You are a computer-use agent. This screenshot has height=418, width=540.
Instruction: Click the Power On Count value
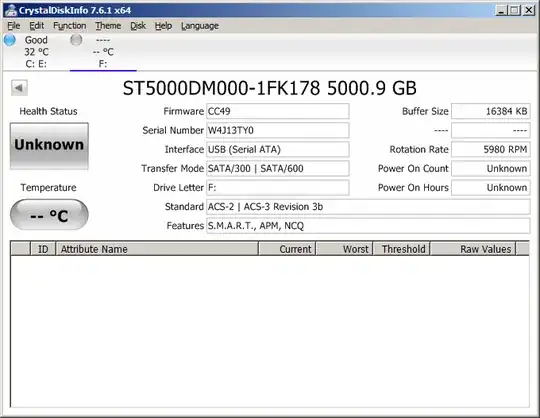491,168
